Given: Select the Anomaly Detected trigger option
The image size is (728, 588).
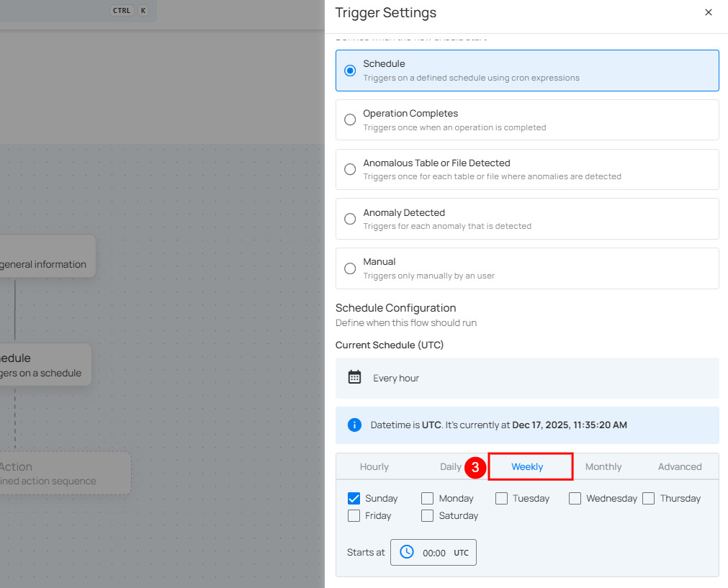Looking at the screenshot, I should pyautogui.click(x=350, y=219).
